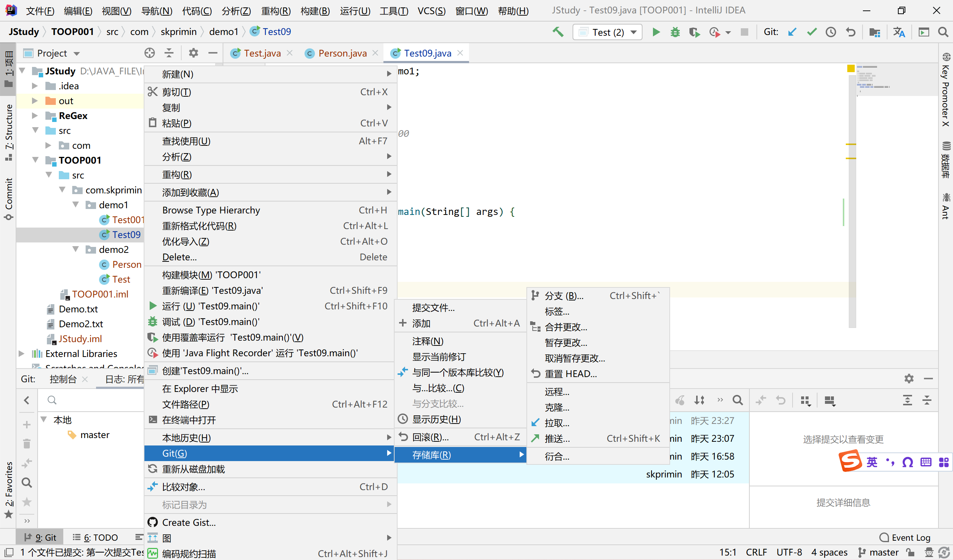The height and width of the screenshot is (560, 953).
Task: Select Push (推送...) menu entry
Action: [x=557, y=439]
